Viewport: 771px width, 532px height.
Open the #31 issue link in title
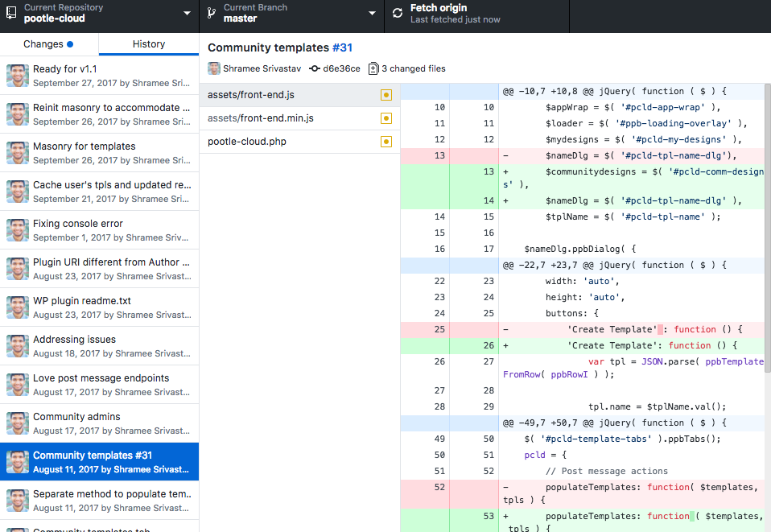click(342, 47)
